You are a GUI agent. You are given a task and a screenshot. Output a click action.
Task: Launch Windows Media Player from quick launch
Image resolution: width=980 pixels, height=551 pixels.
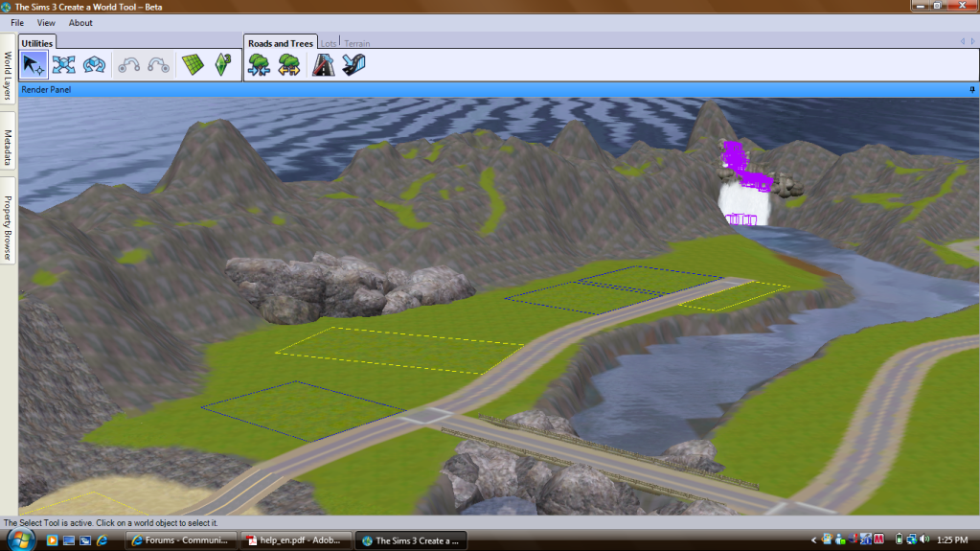tap(52, 540)
